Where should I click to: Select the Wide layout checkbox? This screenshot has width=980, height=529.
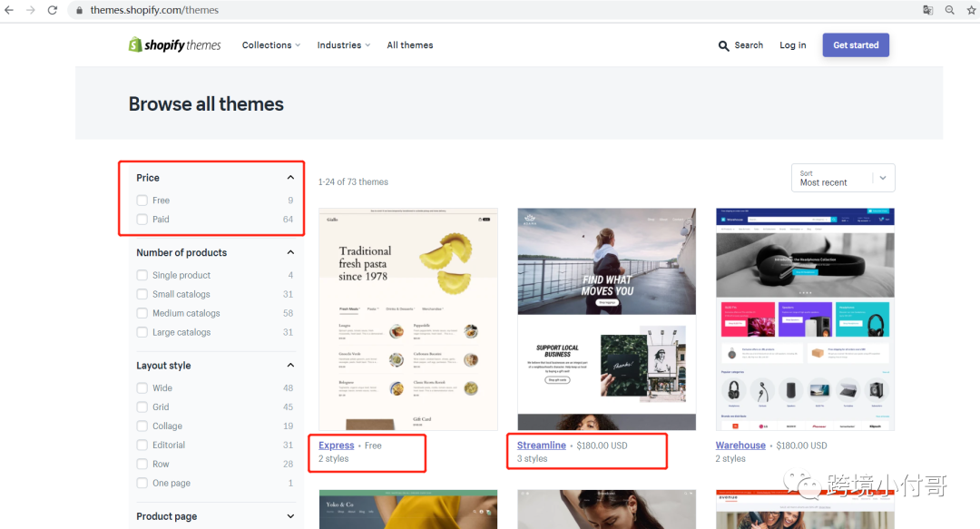click(142, 387)
